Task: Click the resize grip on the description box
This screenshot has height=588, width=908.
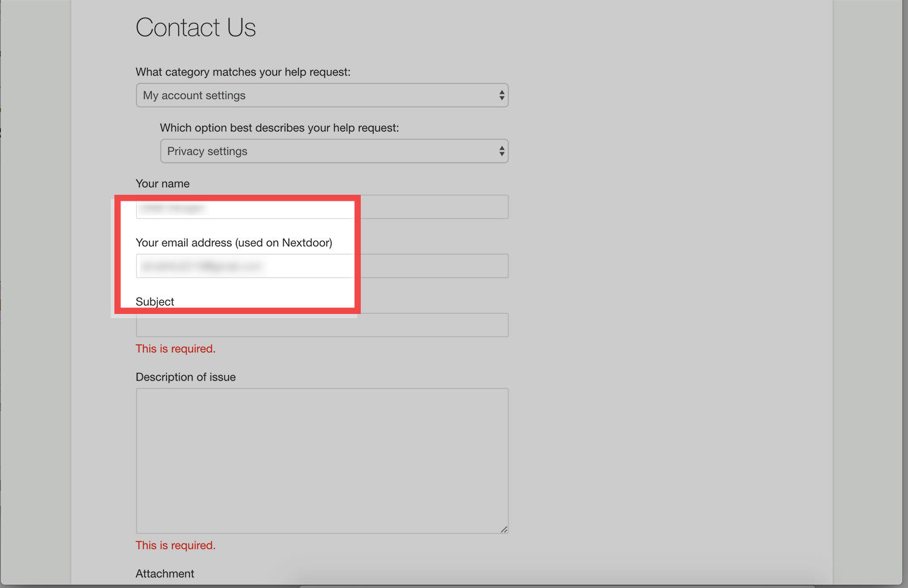Action: 504,529
